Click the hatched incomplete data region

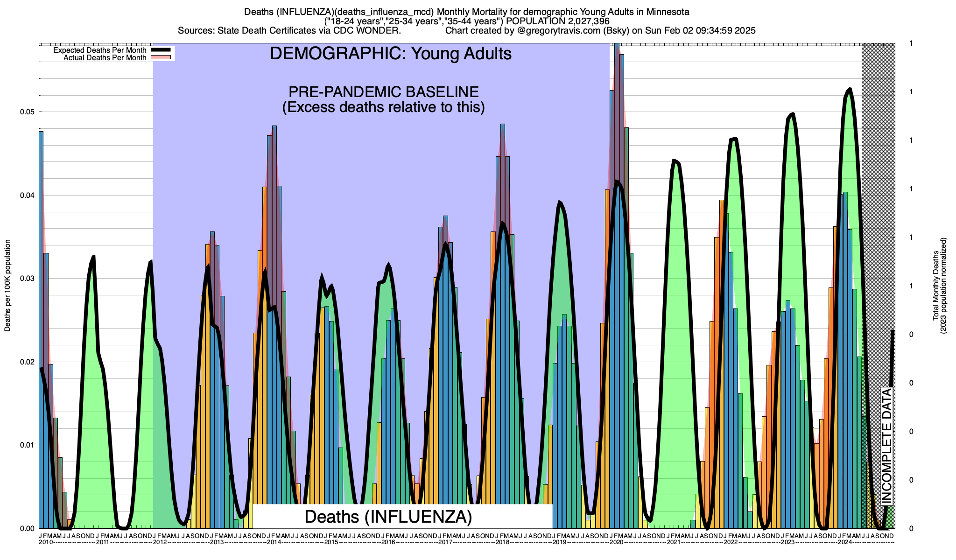point(878,187)
